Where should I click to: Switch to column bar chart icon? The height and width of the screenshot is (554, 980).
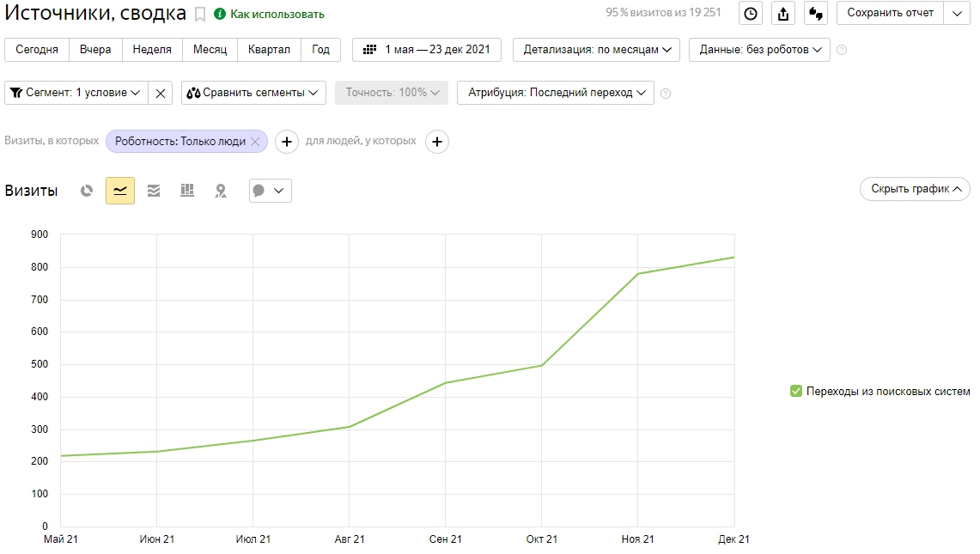187,191
